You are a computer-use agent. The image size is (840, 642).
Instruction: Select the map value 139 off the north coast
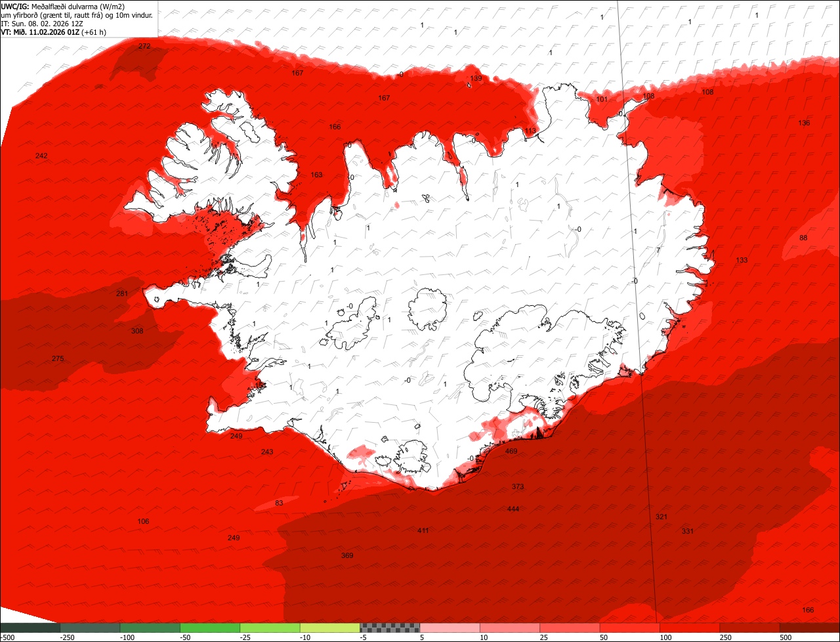coord(476,78)
